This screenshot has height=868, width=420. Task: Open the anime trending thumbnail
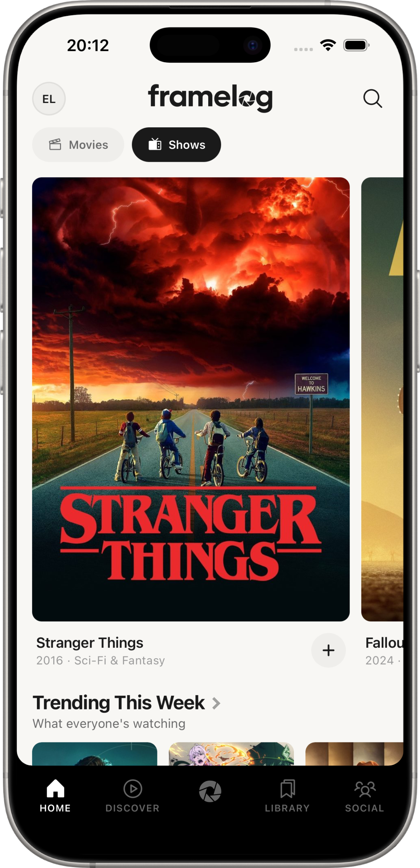(x=231, y=754)
